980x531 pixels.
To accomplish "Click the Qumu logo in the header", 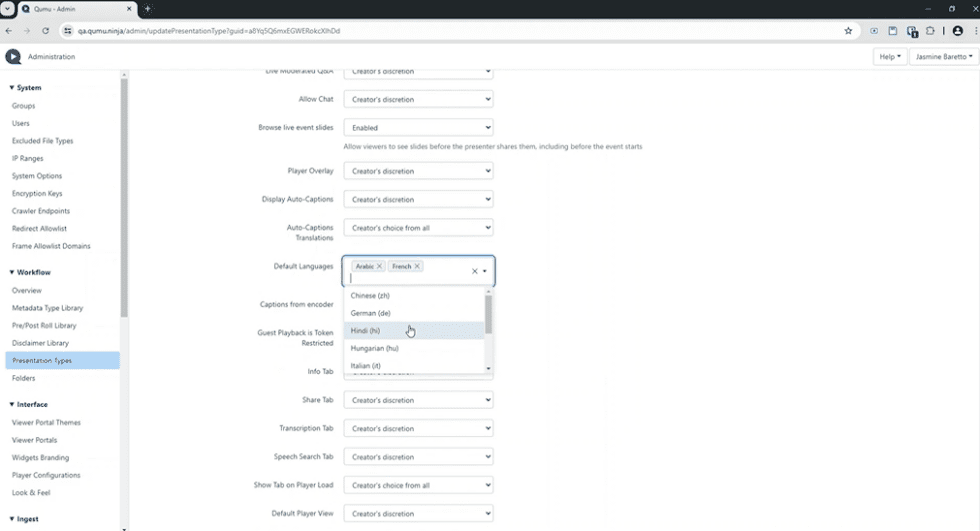I will pyautogui.click(x=13, y=57).
